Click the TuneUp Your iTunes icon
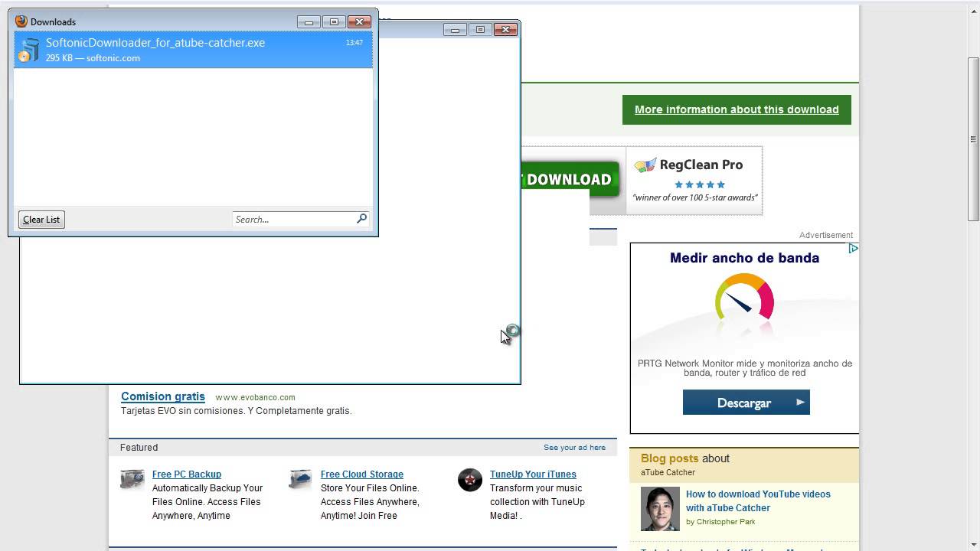Screen dimensions: 980x551 (470, 480)
